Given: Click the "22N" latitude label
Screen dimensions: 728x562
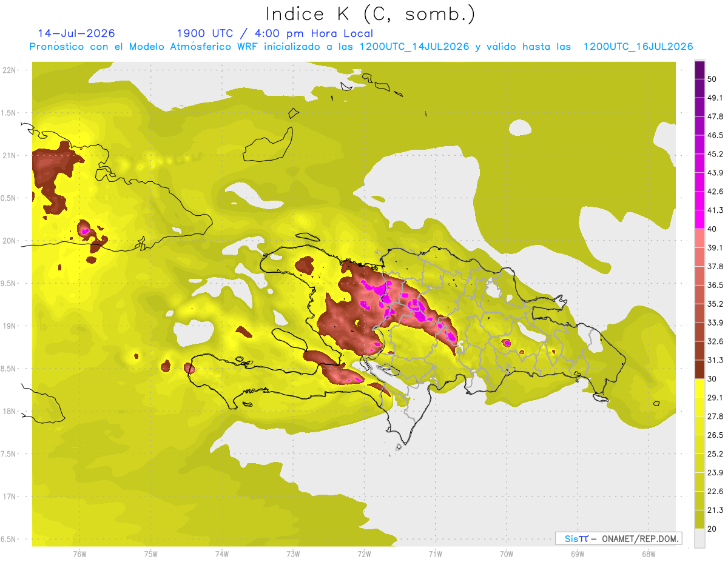Looking at the screenshot, I should 10,70.
